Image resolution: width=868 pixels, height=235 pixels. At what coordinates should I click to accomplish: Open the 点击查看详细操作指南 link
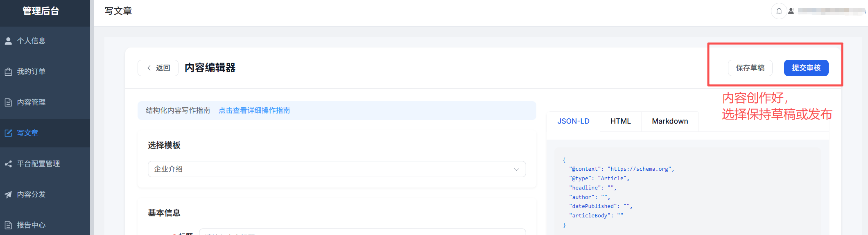click(254, 111)
